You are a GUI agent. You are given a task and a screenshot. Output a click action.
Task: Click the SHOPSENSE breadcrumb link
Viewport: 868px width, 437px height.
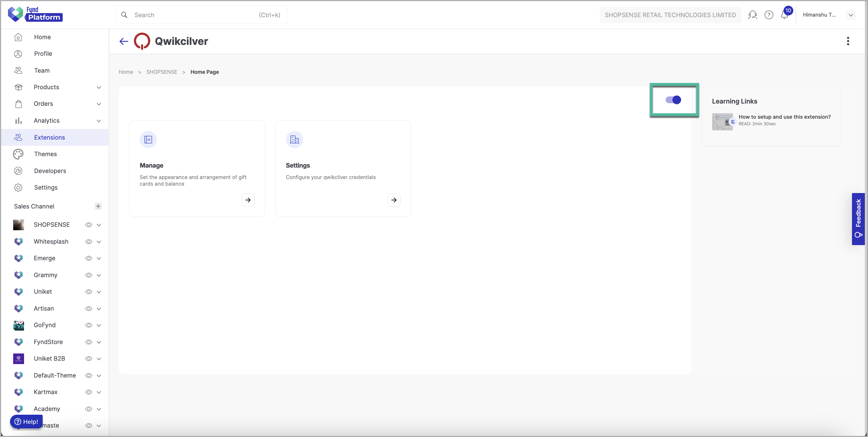point(162,72)
